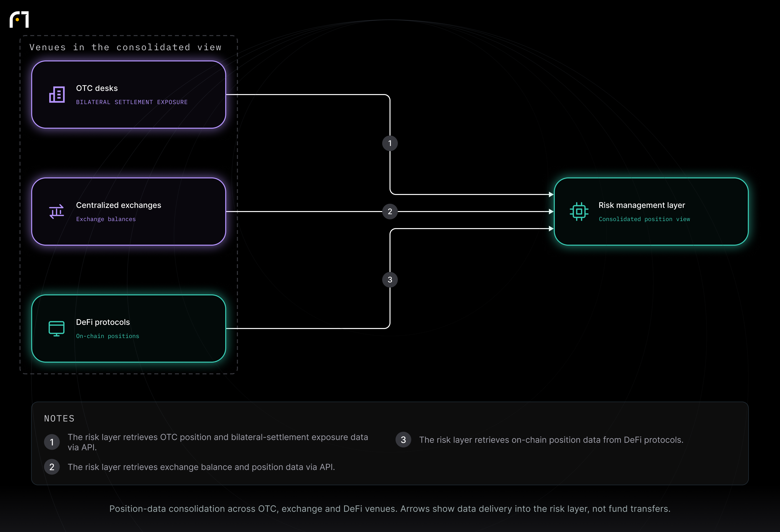Click the 'DeFi protocols' title
The height and width of the screenshot is (532, 780).
pyautogui.click(x=103, y=322)
